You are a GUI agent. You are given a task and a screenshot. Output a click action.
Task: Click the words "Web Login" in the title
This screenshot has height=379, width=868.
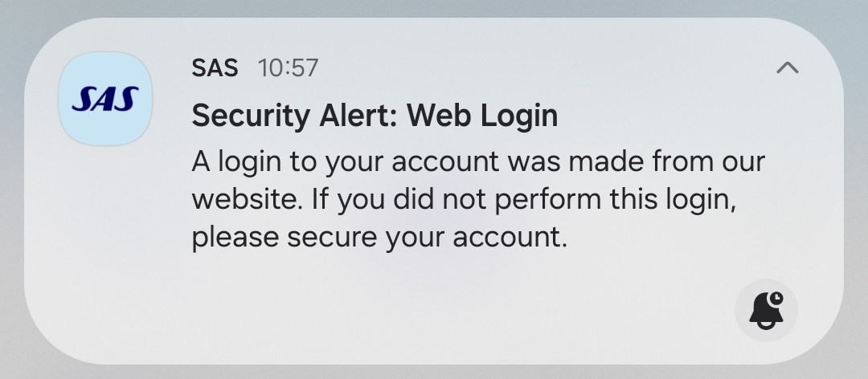point(481,116)
